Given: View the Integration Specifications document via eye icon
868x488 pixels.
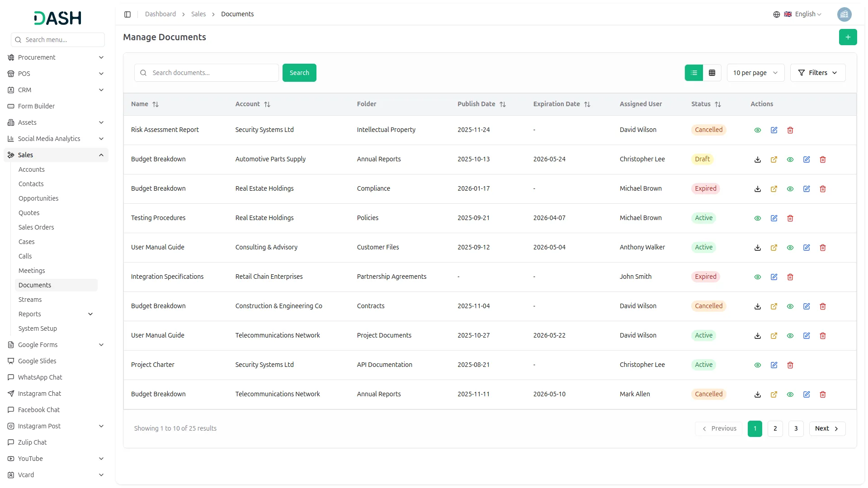Looking at the screenshot, I should click(758, 277).
